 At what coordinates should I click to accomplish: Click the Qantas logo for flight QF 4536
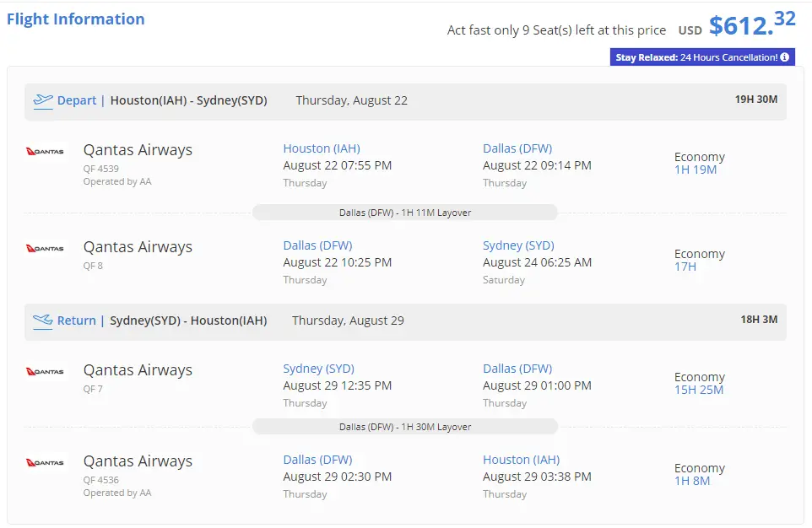[x=45, y=463]
